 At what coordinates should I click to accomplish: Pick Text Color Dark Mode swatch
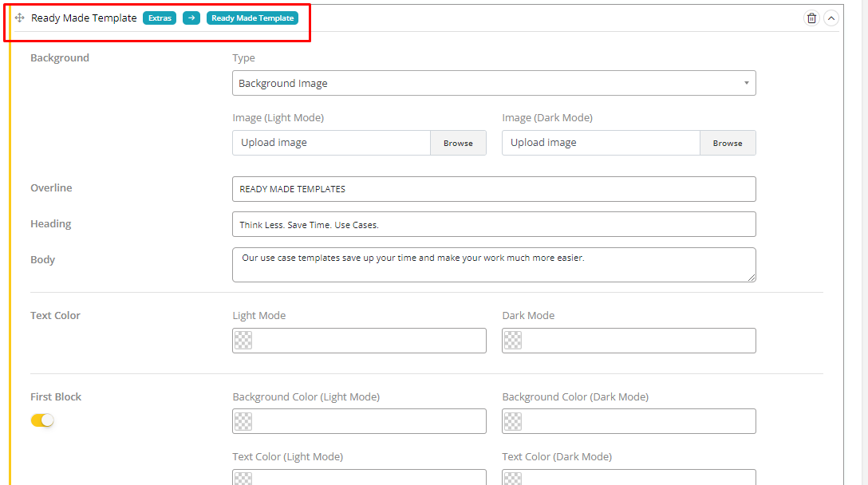coord(513,341)
